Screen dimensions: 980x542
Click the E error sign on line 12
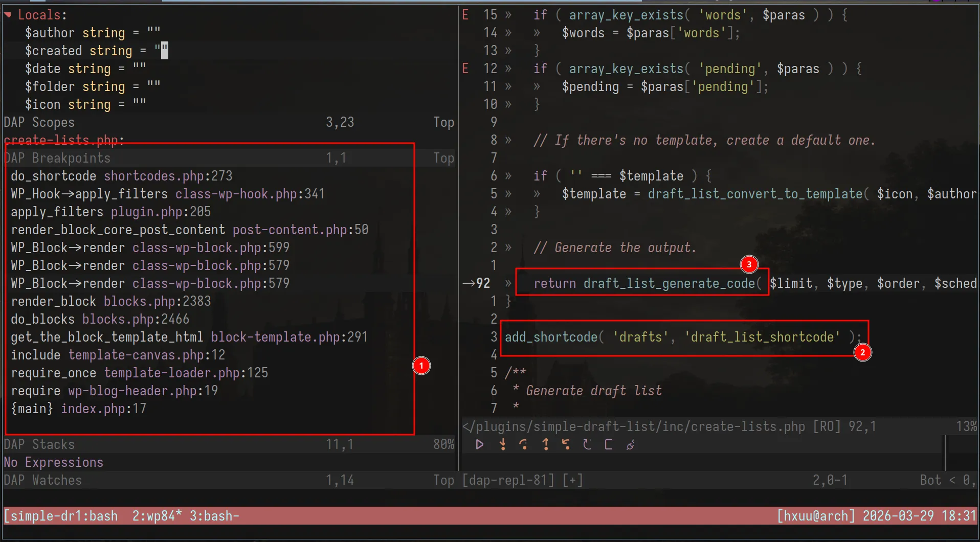pos(465,69)
